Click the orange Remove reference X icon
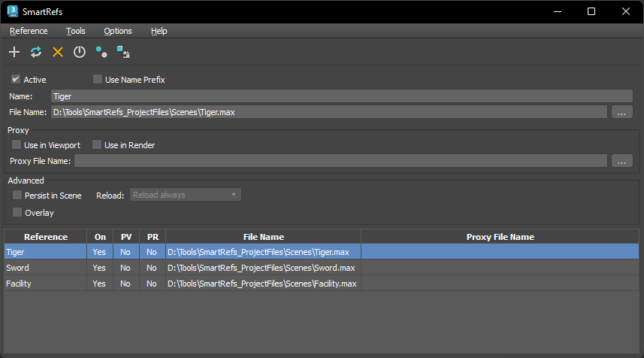The height and width of the screenshot is (358, 644). (x=58, y=52)
